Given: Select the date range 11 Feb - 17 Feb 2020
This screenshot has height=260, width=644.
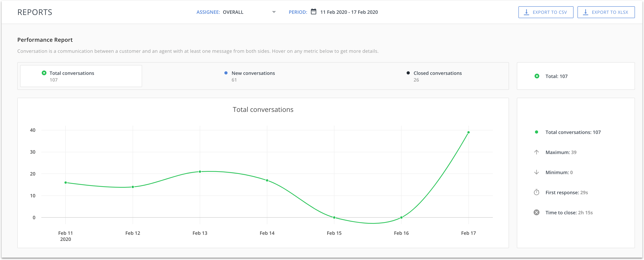Looking at the screenshot, I should pyautogui.click(x=349, y=12).
